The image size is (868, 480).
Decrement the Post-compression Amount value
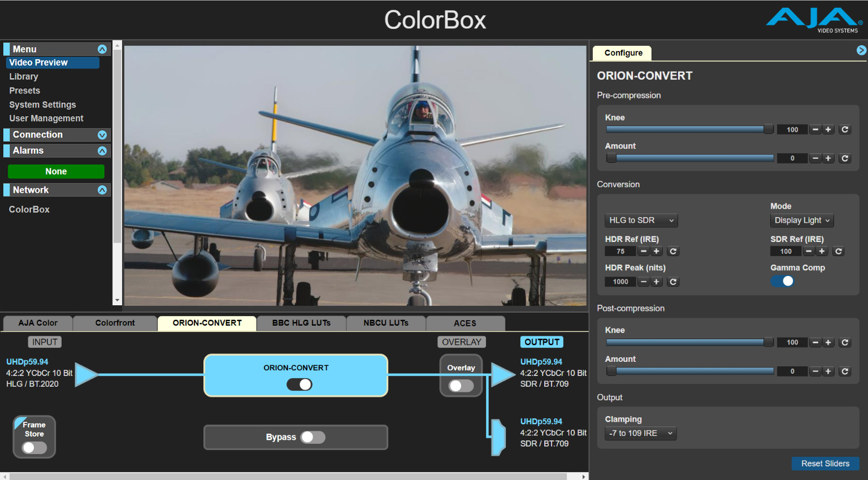pyautogui.click(x=815, y=371)
